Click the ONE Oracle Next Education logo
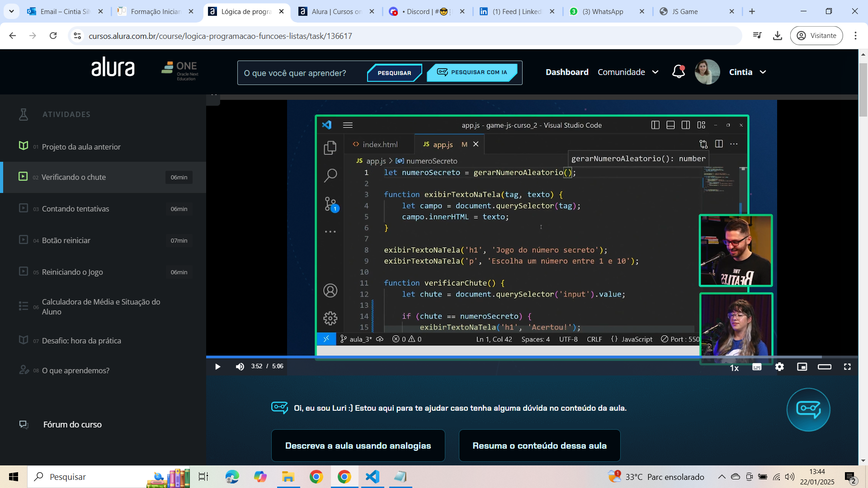The width and height of the screenshot is (868, 488). (180, 71)
